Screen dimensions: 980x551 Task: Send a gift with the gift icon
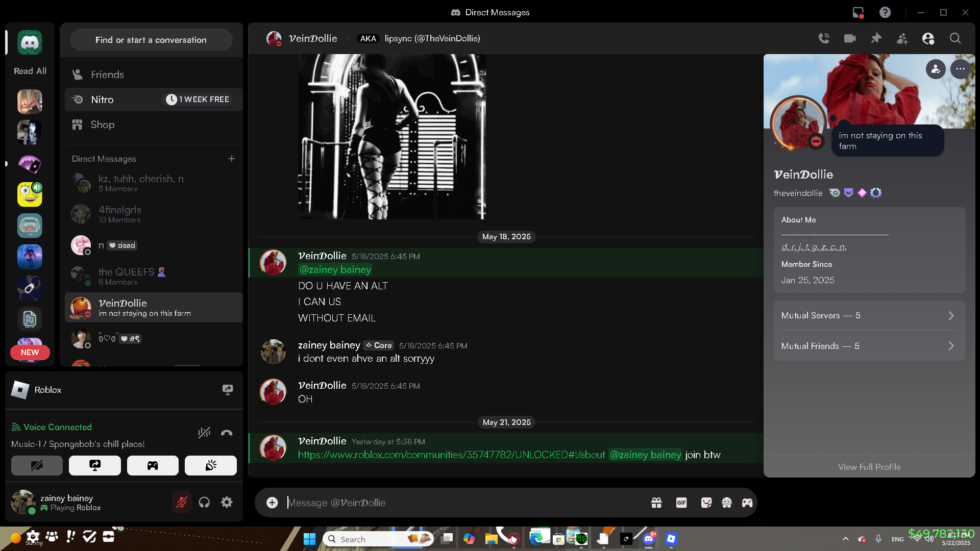pos(656,503)
